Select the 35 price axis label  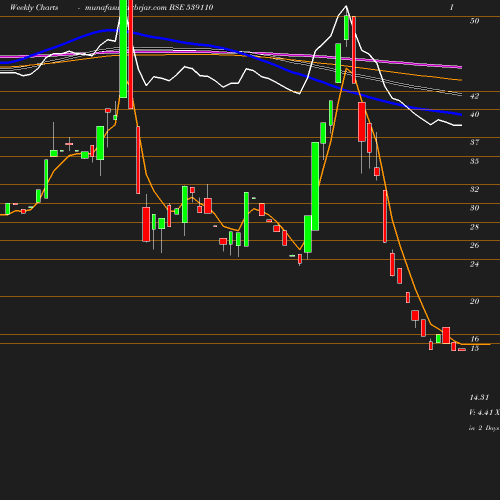click(474, 161)
